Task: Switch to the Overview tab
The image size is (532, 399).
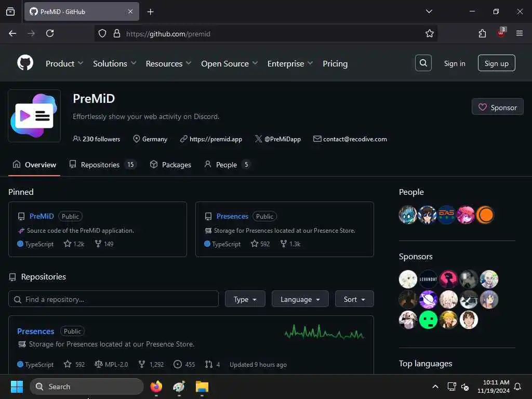Action: click(34, 165)
